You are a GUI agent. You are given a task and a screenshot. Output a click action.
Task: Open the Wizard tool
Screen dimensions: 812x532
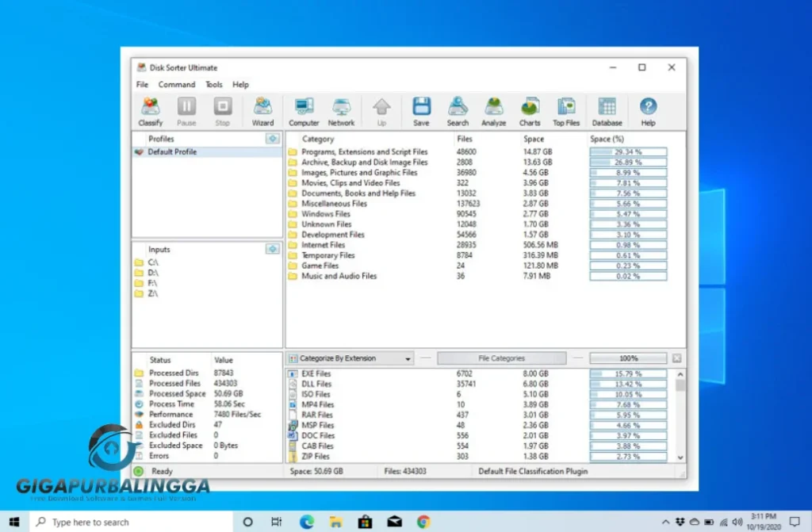(262, 111)
